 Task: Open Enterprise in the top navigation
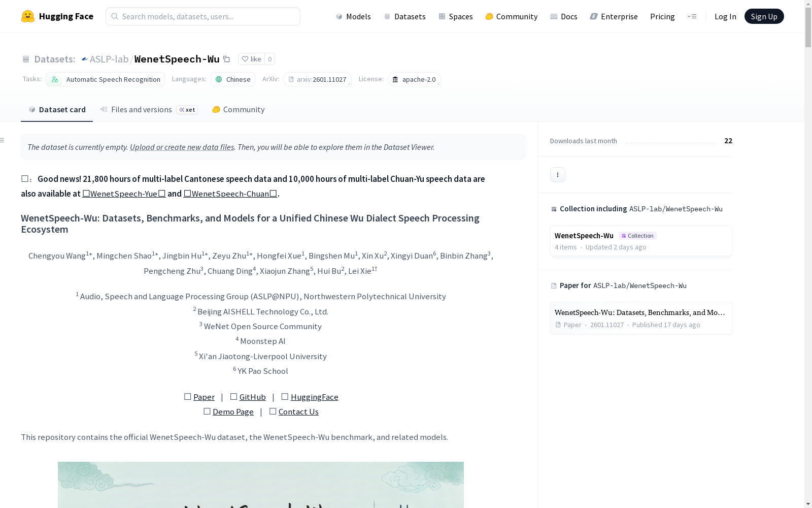coord(614,16)
